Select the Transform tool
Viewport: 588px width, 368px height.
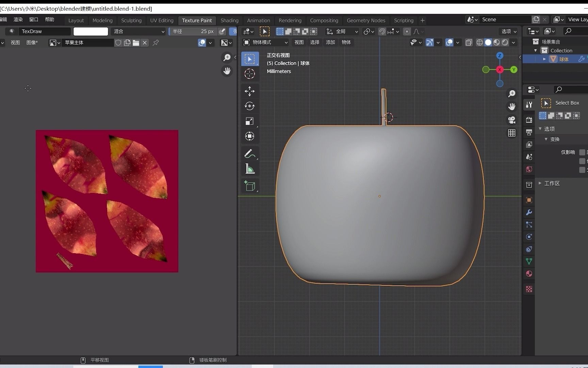(x=250, y=136)
